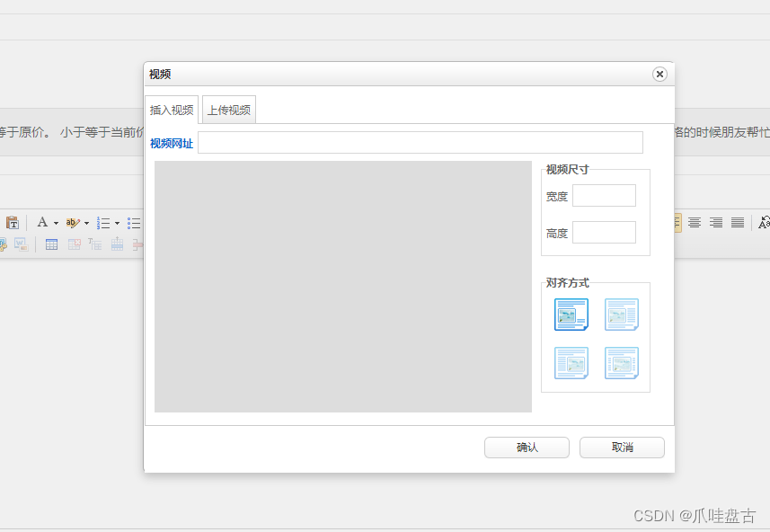
Task: Click the paste as plain text icon
Action: 13,223
